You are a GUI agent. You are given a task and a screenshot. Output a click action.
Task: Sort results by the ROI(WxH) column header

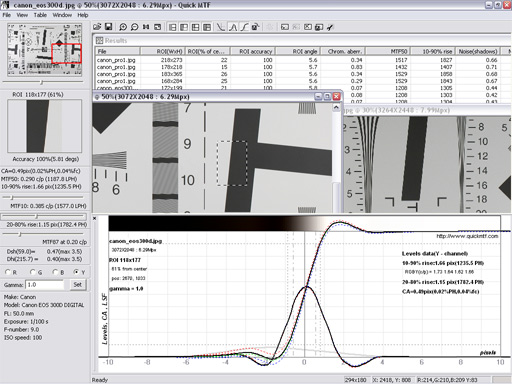point(163,51)
